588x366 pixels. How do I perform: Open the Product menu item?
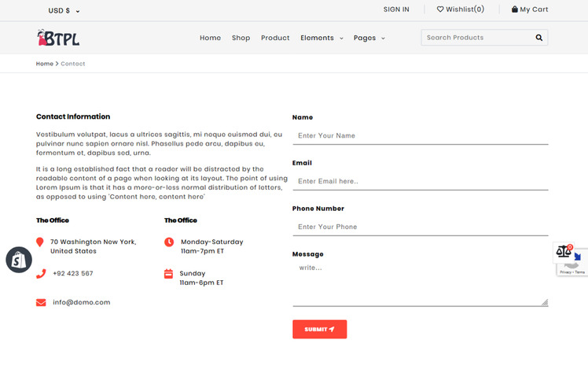[275, 38]
